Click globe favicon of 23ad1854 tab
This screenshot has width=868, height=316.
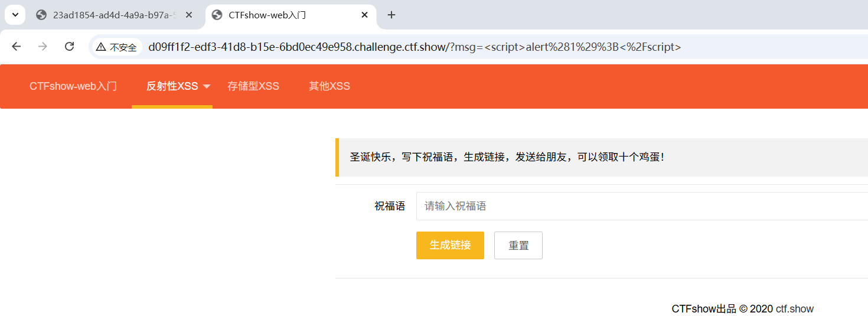[41, 15]
